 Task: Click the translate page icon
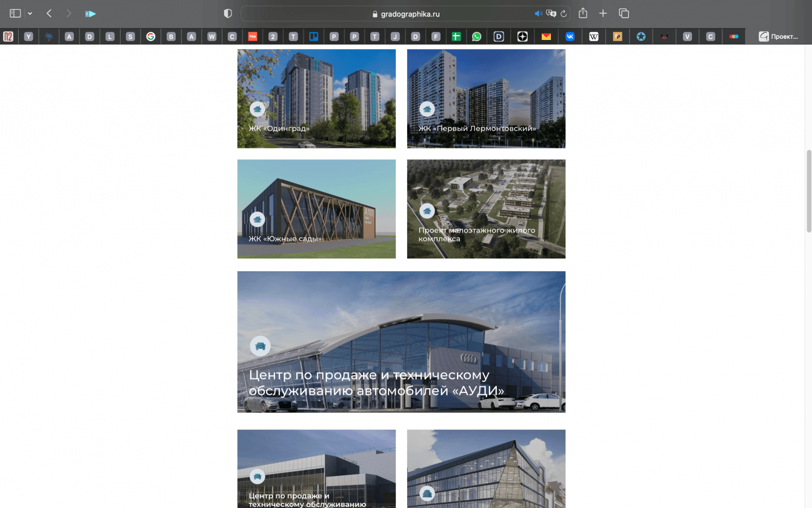pos(551,13)
